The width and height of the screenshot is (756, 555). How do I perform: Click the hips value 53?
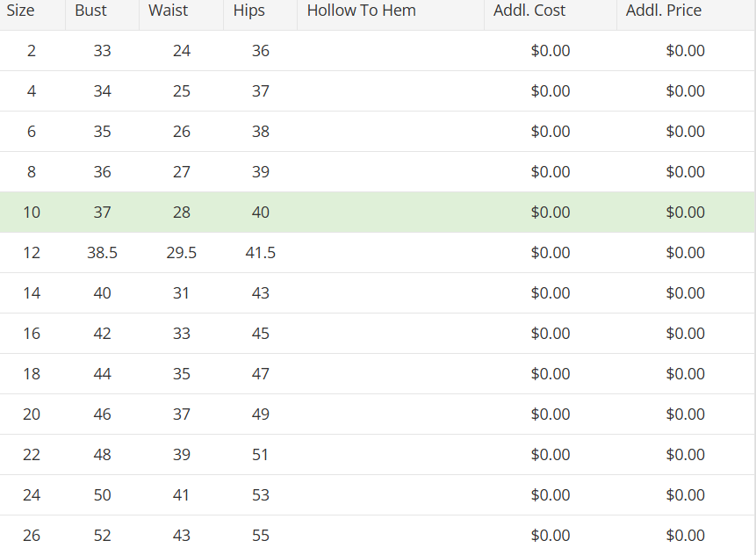coord(261,495)
